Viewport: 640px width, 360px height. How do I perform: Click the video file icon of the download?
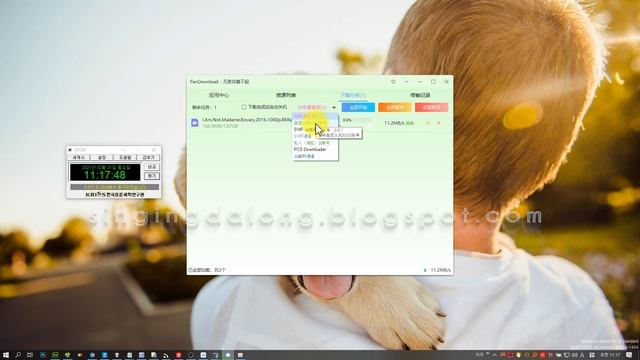[195, 122]
